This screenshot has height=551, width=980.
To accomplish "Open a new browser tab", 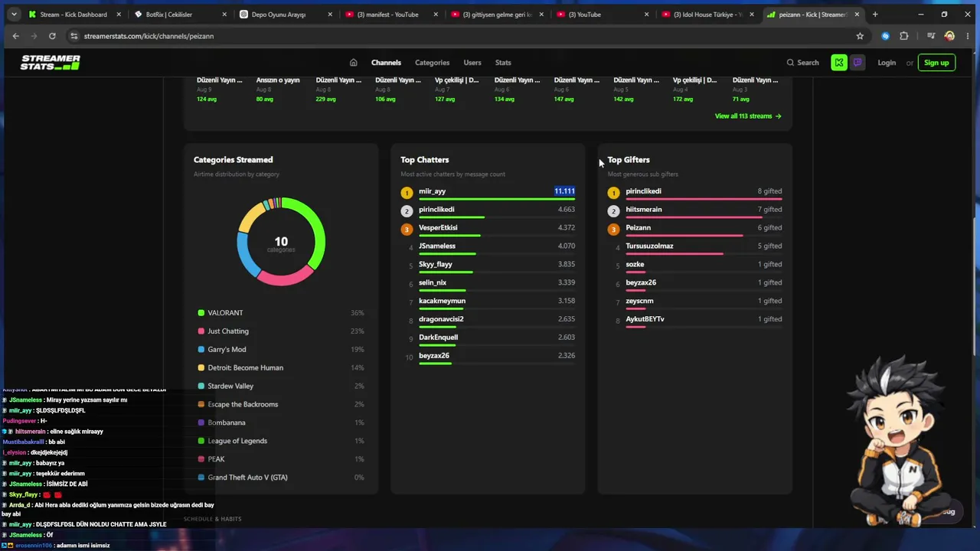I will tap(875, 14).
